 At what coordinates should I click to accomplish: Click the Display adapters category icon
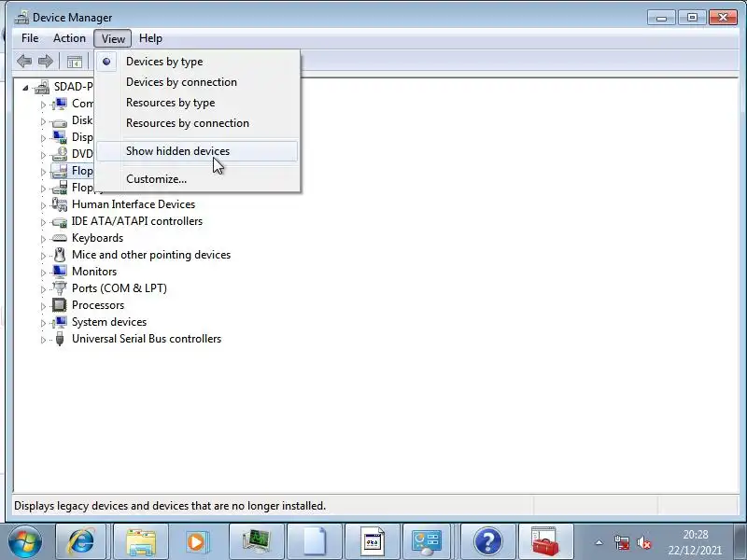(x=60, y=137)
